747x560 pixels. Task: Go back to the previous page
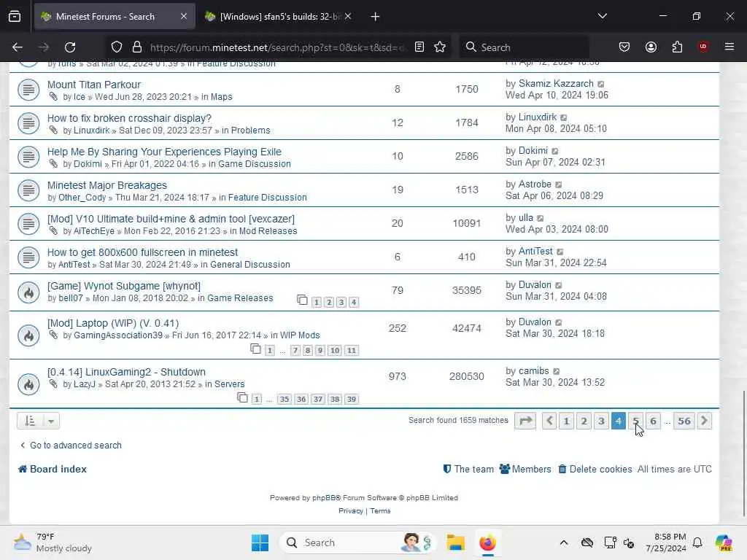click(x=18, y=47)
